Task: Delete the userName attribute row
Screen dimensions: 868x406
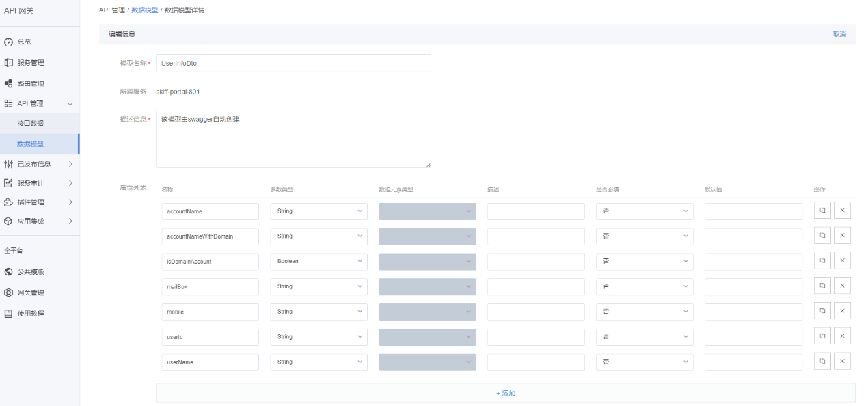Action: (x=842, y=362)
